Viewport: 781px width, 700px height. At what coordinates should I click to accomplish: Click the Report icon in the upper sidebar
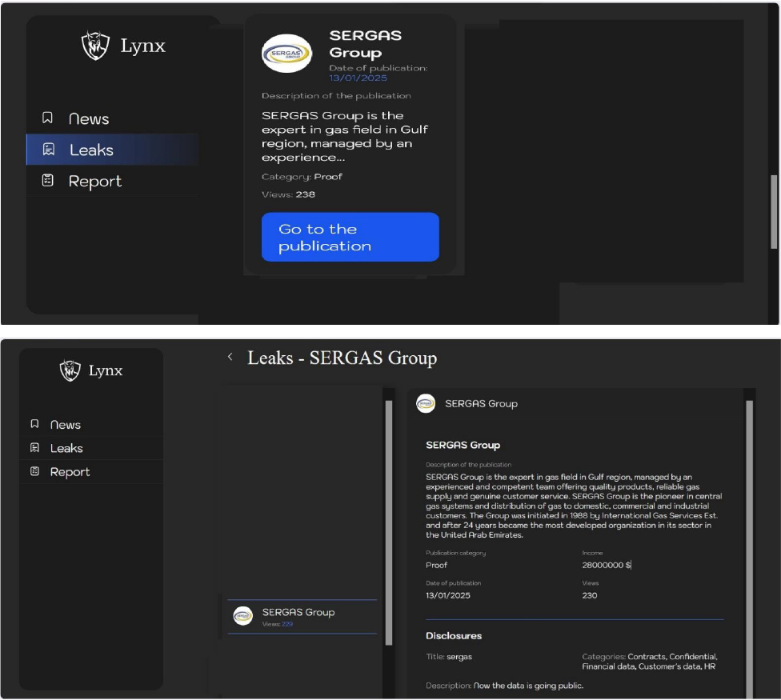coord(47,180)
